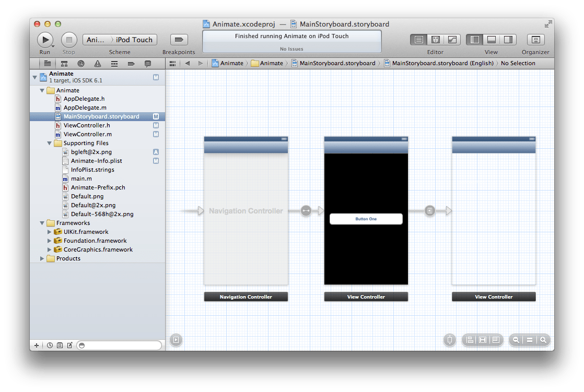Toggle the Utilities pane view
This screenshot has height=392, width=584.
pos(508,40)
